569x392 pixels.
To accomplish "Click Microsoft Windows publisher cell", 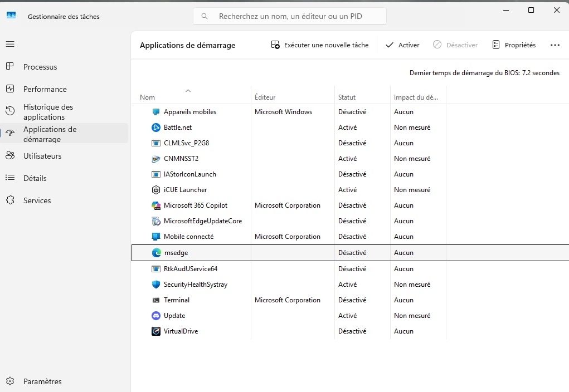I will [284, 112].
